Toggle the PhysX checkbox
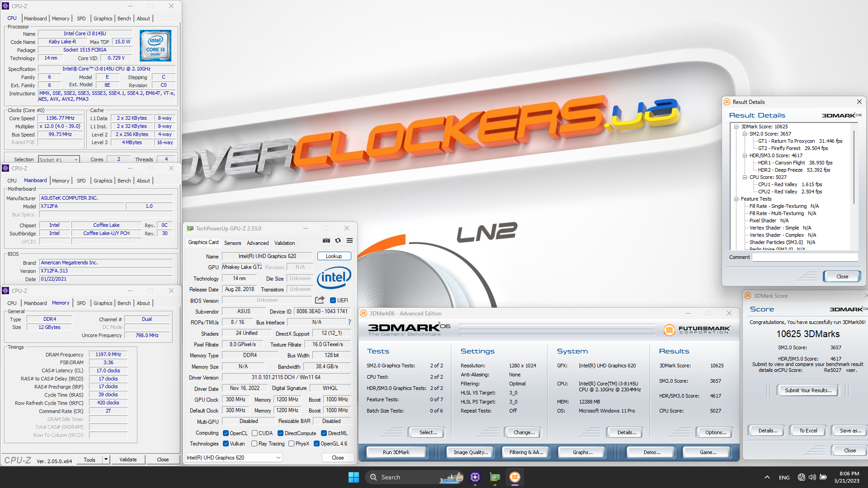This screenshot has height=488, width=868. click(291, 444)
